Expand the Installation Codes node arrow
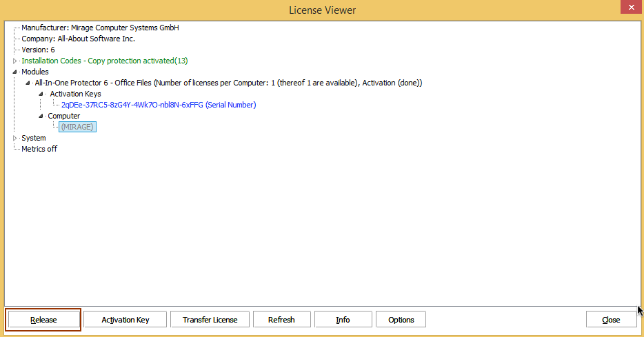 (14, 61)
